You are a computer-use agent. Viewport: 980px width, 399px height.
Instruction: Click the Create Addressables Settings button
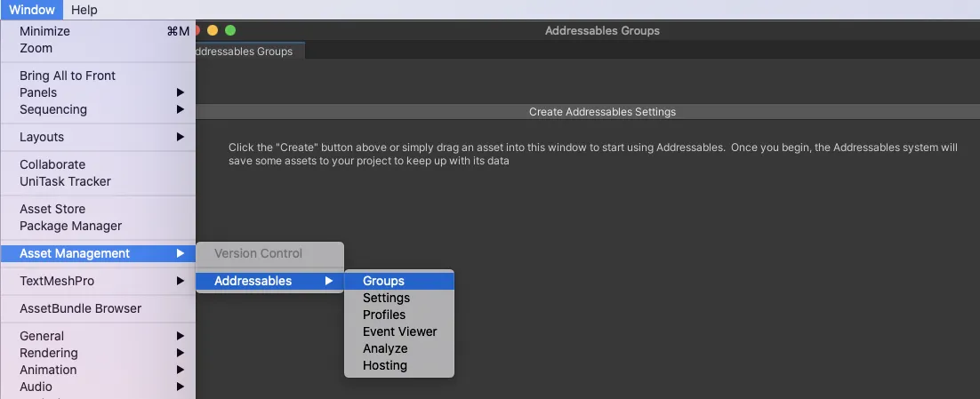click(588, 112)
